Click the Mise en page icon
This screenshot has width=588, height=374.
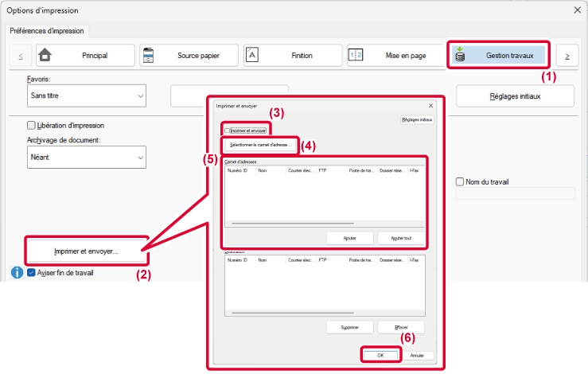[x=356, y=56]
